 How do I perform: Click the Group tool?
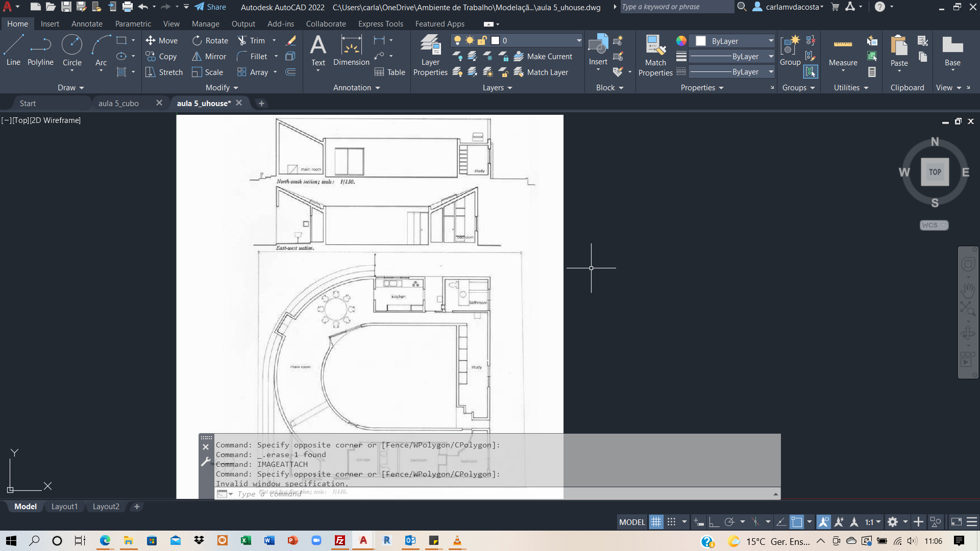[x=790, y=51]
